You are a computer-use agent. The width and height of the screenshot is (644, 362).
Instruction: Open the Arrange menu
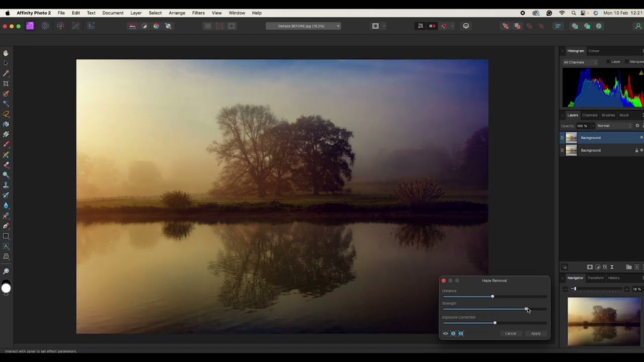[x=177, y=13]
